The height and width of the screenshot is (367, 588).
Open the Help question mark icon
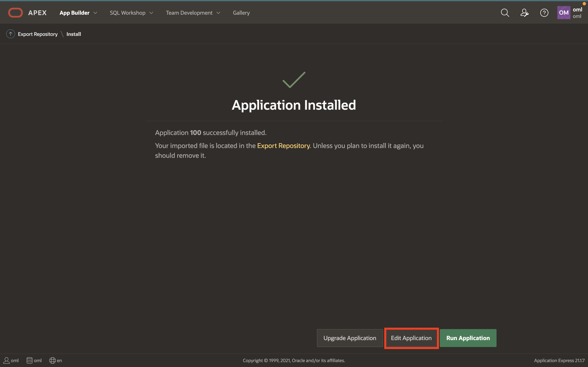544,13
